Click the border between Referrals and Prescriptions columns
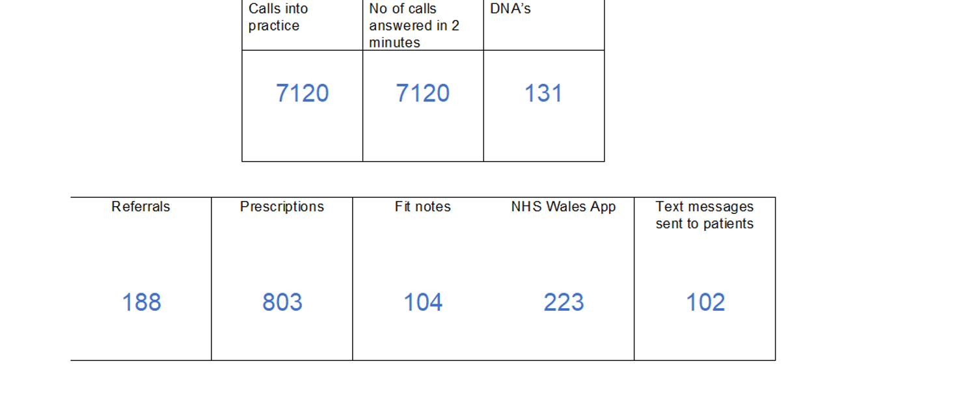The width and height of the screenshot is (980, 409). pyautogui.click(x=211, y=278)
